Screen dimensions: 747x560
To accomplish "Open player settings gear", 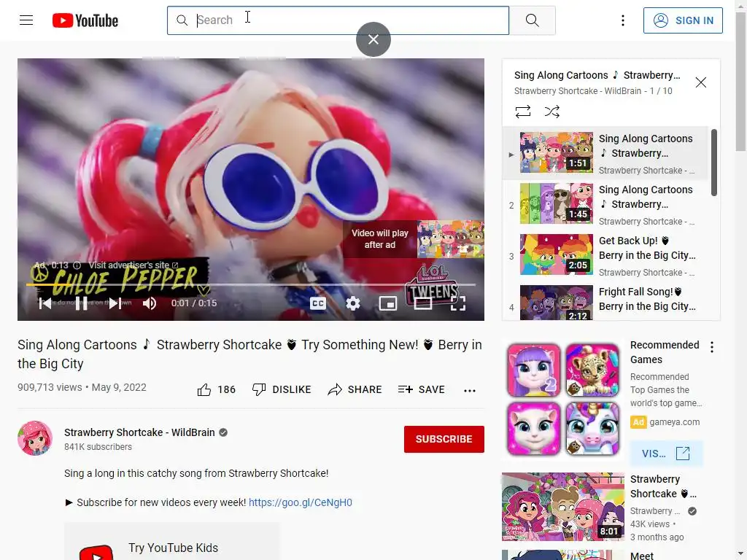I will click(353, 303).
